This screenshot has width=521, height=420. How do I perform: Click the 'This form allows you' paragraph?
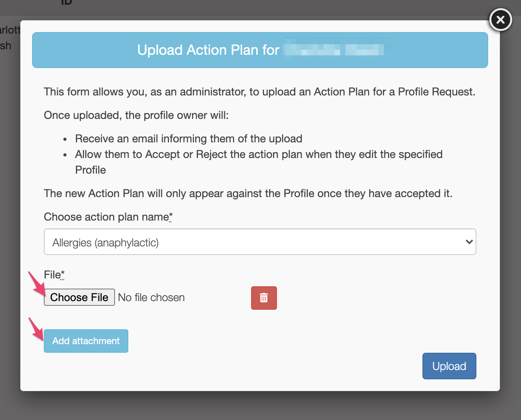point(259,92)
